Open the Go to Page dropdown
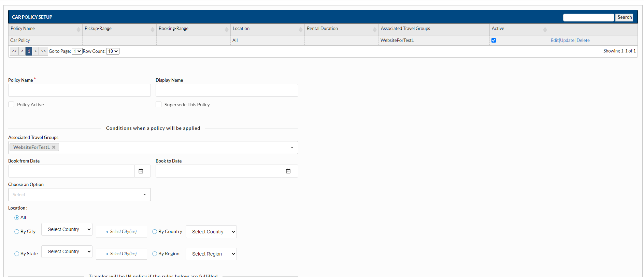This screenshot has height=277, width=644. click(x=77, y=51)
